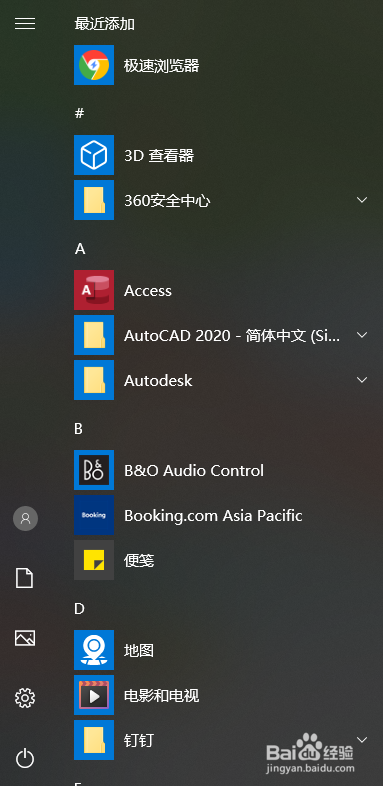This screenshot has width=383, height=786.
Task: Click the Autodesk folder icon
Action: coord(94,380)
